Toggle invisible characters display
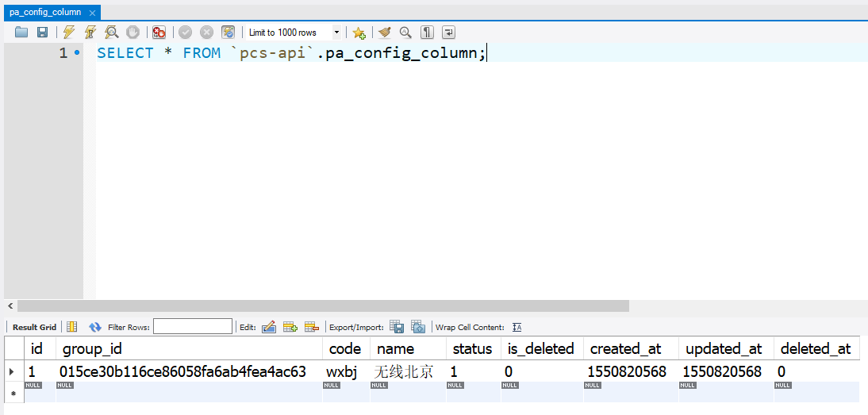868x415 pixels. 428,33
